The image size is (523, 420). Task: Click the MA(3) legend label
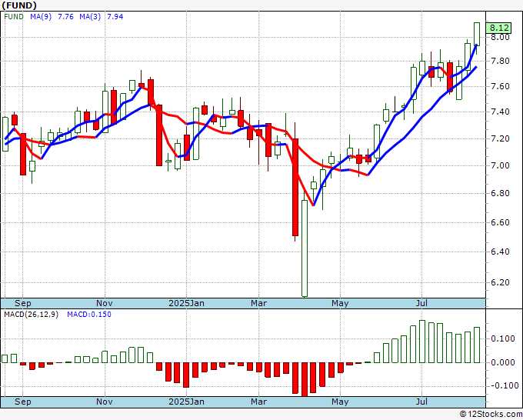[90, 17]
